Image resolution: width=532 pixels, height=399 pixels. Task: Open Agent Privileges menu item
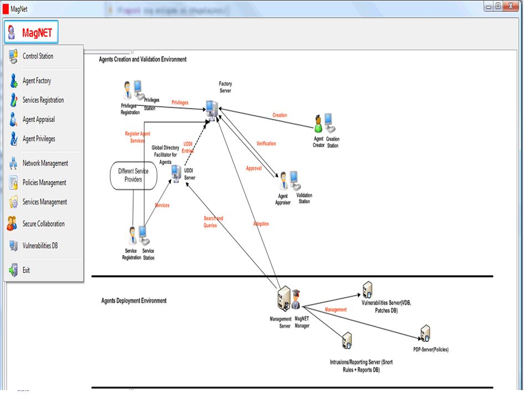coord(44,139)
